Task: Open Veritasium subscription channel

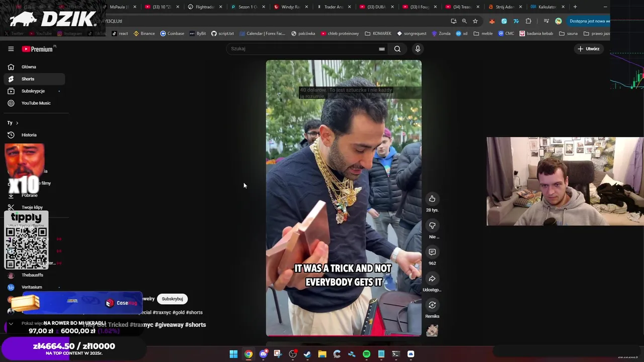Action: pyautogui.click(x=32, y=287)
